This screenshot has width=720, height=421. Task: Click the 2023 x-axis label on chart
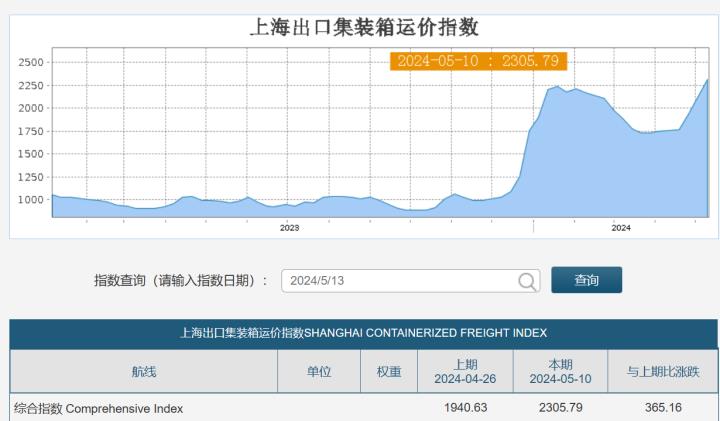pos(289,228)
